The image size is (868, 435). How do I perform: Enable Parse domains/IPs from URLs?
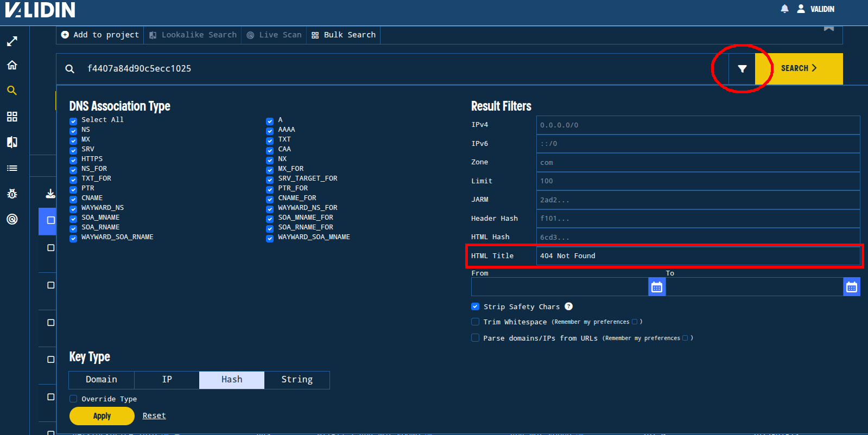coord(476,338)
